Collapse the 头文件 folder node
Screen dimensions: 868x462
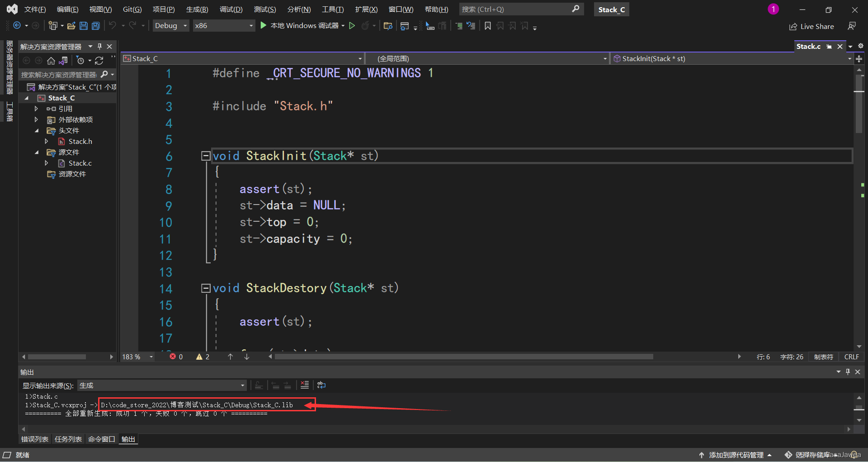pyautogui.click(x=37, y=130)
